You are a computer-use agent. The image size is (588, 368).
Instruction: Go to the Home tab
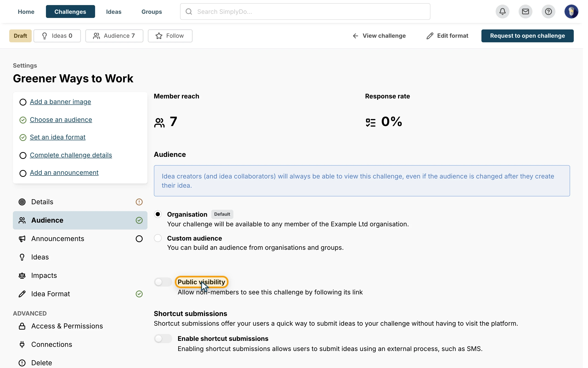click(x=26, y=11)
